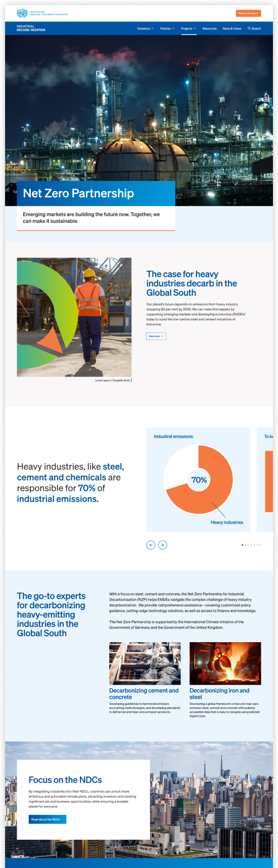The width and height of the screenshot is (278, 868).
Task: Expand the Projects dropdown menu
Action: pyautogui.click(x=189, y=28)
